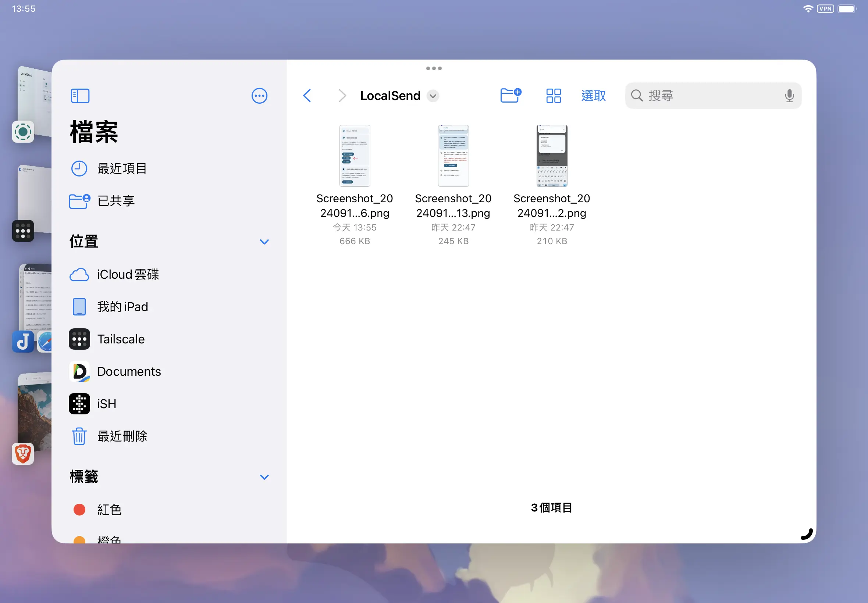Collapse the 標籤 section chevron
This screenshot has height=603, width=868.
tap(264, 477)
